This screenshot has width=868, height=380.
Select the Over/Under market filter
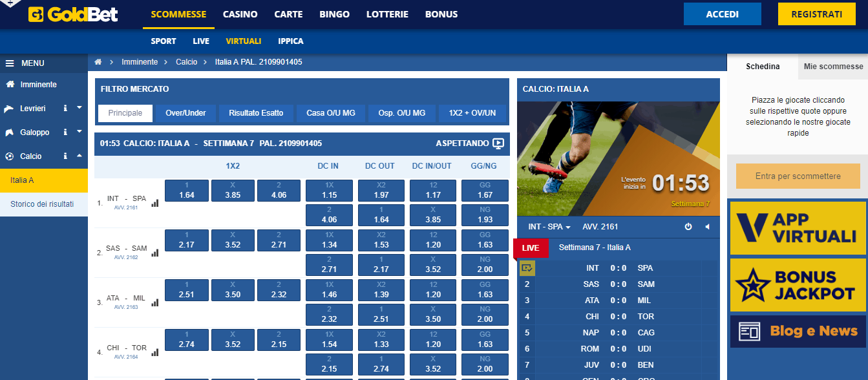185,113
